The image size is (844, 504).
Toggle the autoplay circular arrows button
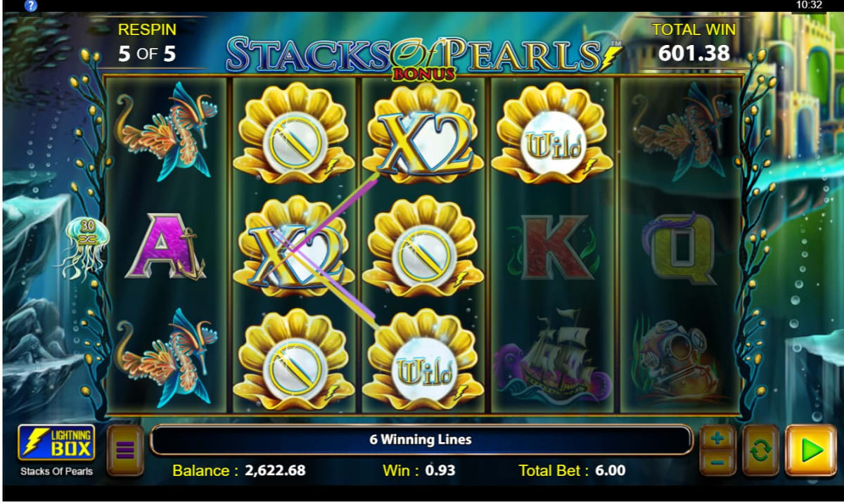[x=760, y=450]
